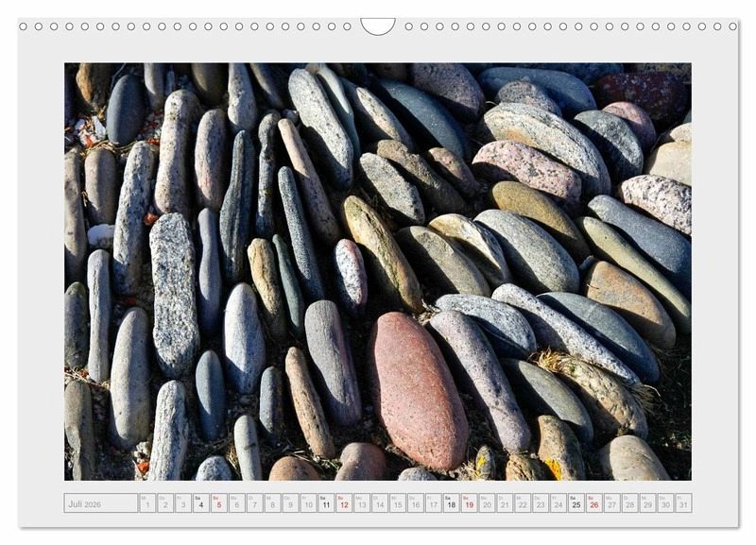This screenshot has height=545, width=756.
Task: Select Saturday the 11th
Action: tap(325, 502)
